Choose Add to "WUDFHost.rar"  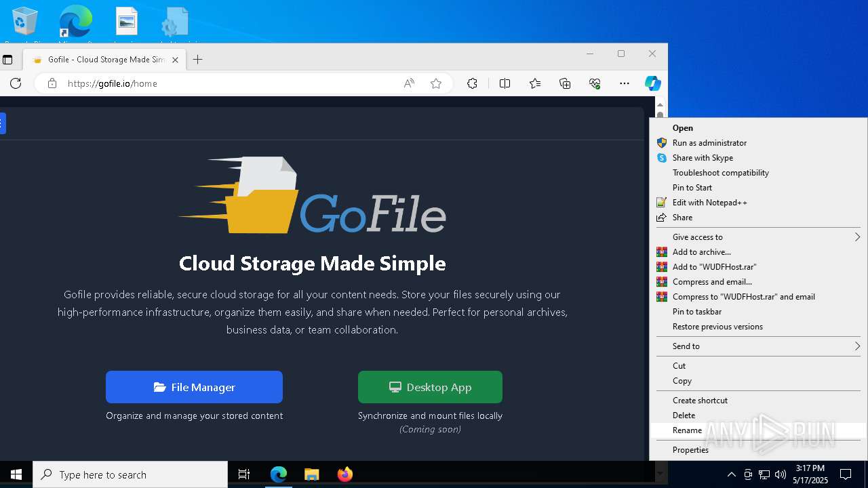758,267
